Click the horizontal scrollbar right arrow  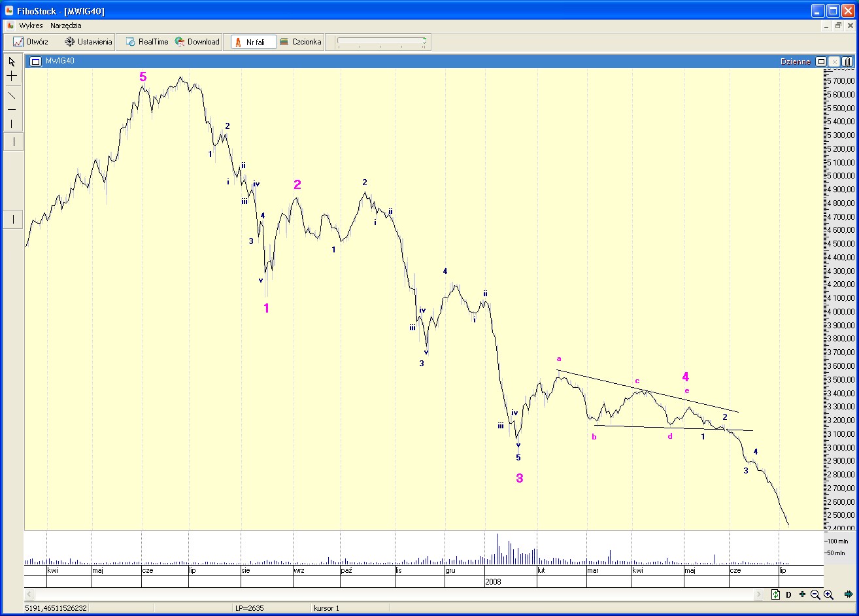click(x=759, y=594)
